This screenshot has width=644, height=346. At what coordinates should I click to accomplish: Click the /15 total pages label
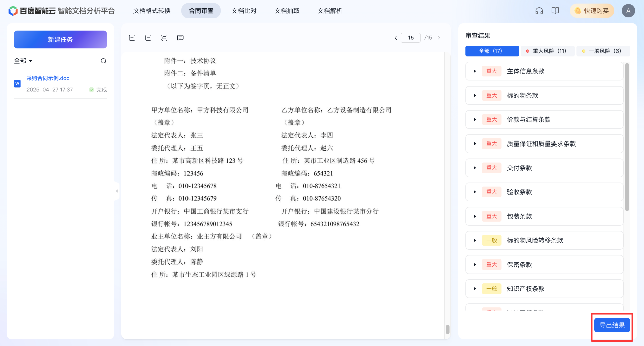(x=428, y=38)
